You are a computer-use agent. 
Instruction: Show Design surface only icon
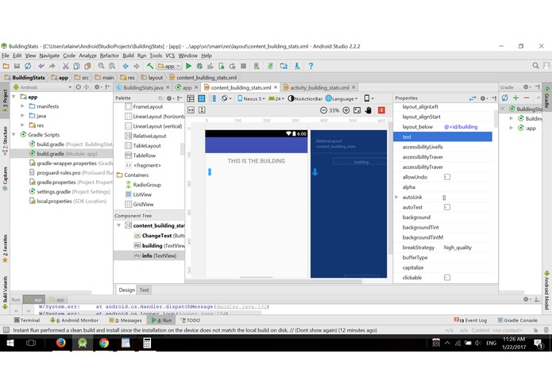[191, 98]
